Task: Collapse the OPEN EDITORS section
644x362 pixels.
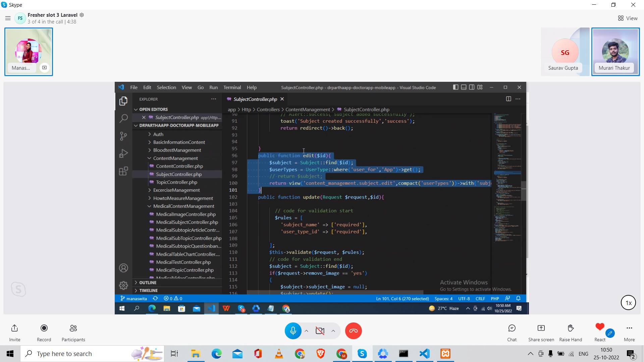Action: (153, 109)
